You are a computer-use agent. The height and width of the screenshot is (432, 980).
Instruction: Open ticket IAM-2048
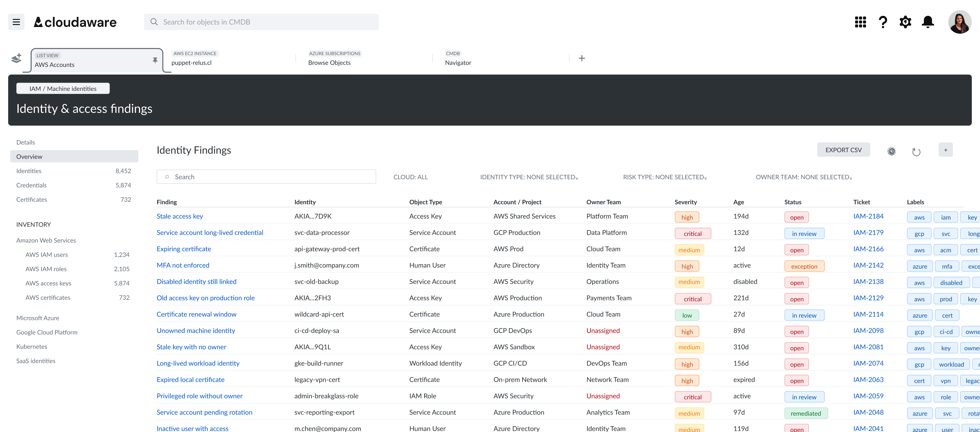pos(868,413)
